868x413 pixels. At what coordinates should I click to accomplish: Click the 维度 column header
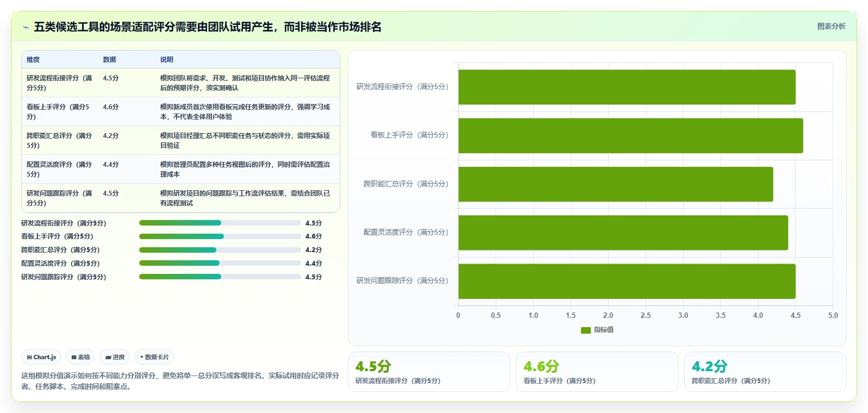pyautogui.click(x=33, y=60)
